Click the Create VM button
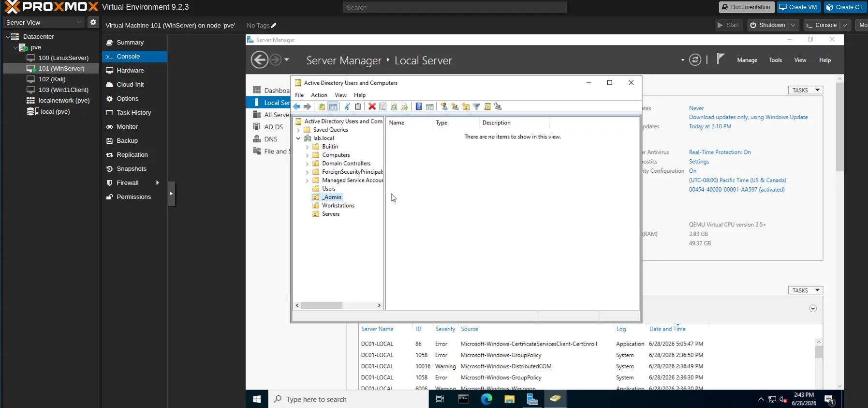This screenshot has height=408, width=868. tap(799, 7)
